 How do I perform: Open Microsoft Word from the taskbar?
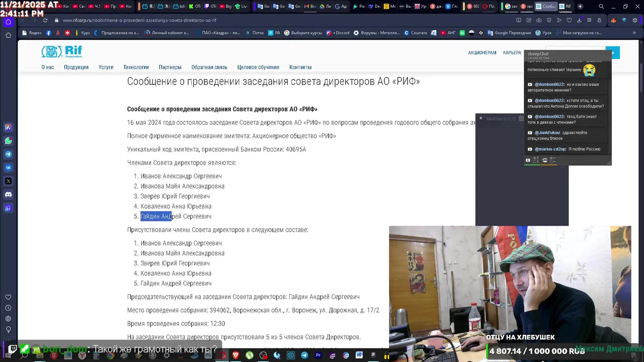[359, 355]
